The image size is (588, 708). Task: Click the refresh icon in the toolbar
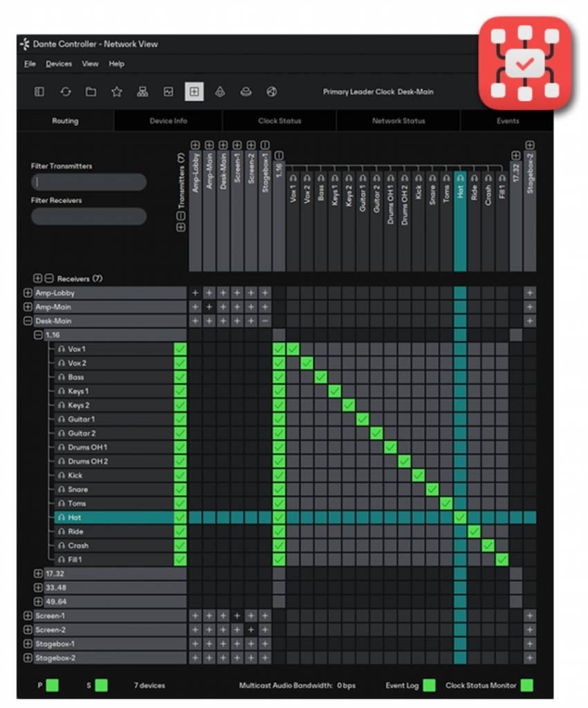click(65, 92)
